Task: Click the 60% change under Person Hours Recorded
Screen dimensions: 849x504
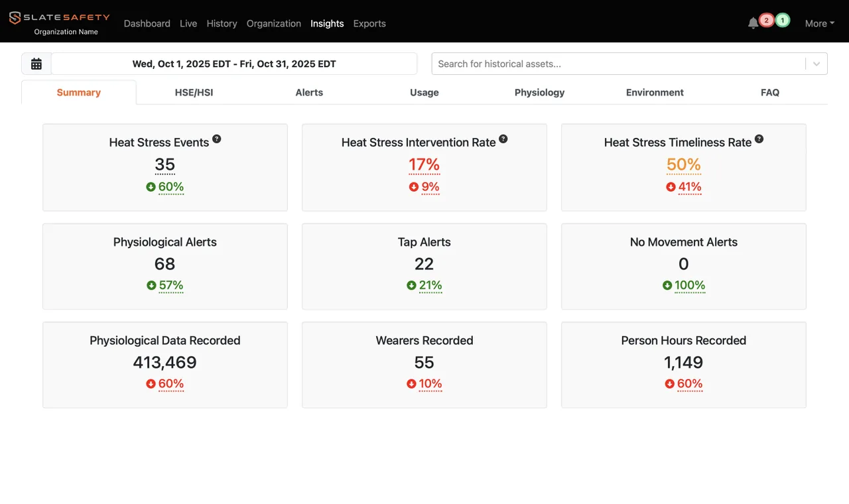Action: click(690, 384)
